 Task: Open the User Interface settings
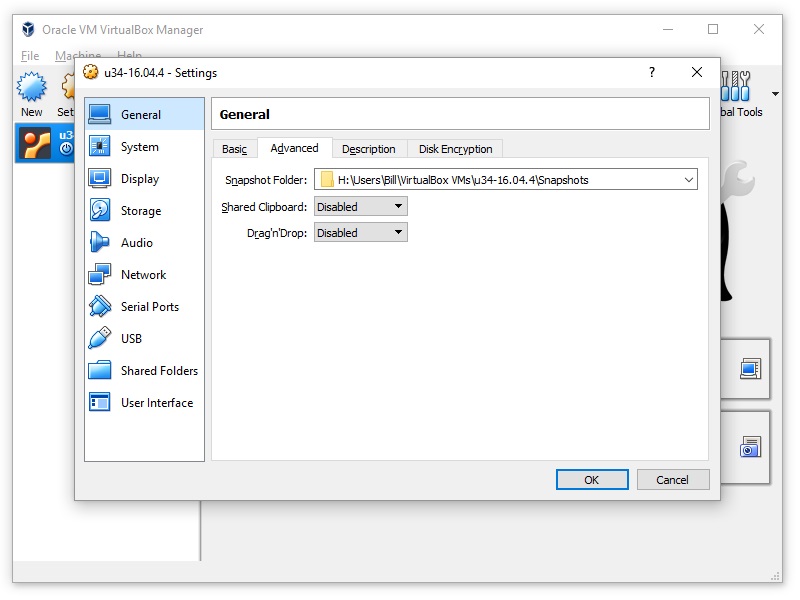tap(156, 403)
